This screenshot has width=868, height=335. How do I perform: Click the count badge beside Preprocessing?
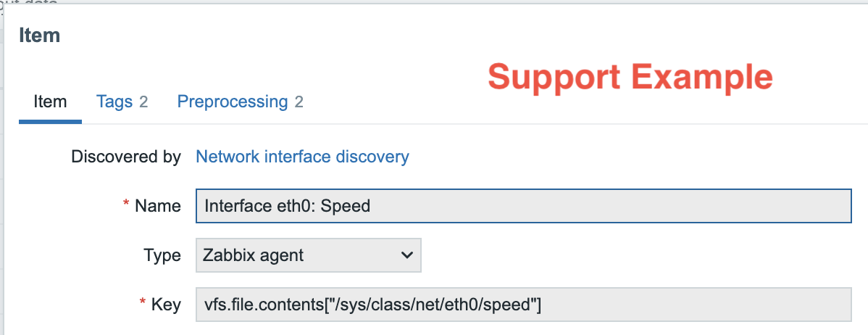[x=299, y=102]
